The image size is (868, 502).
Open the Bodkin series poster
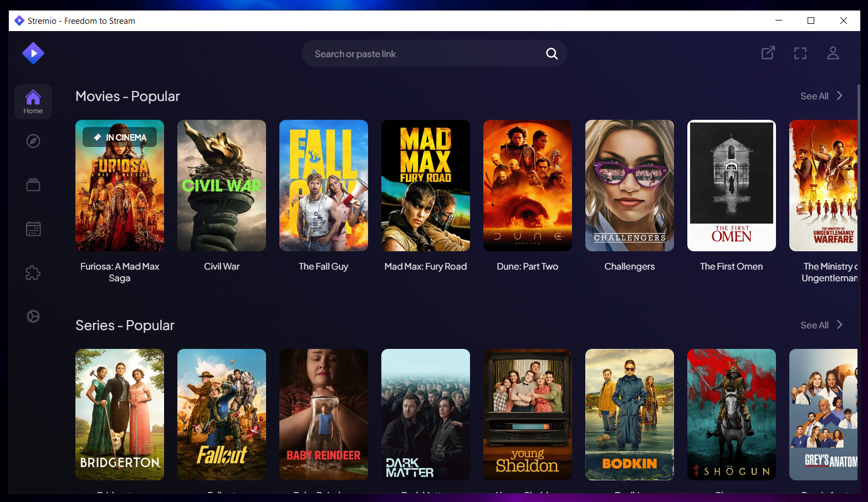coord(630,414)
